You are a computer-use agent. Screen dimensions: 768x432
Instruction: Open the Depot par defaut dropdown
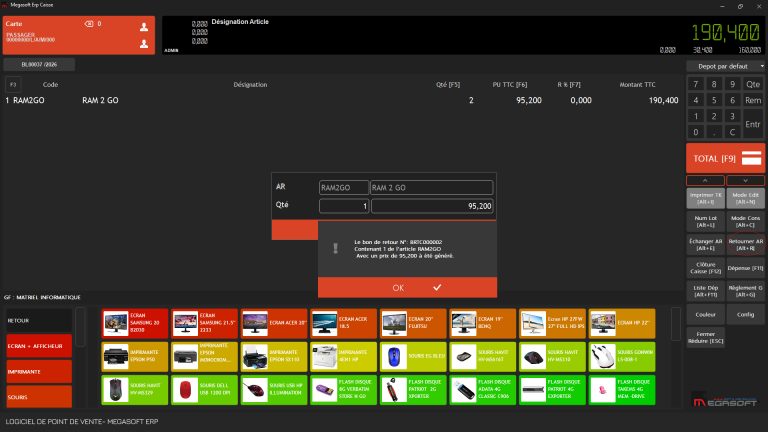[725, 66]
